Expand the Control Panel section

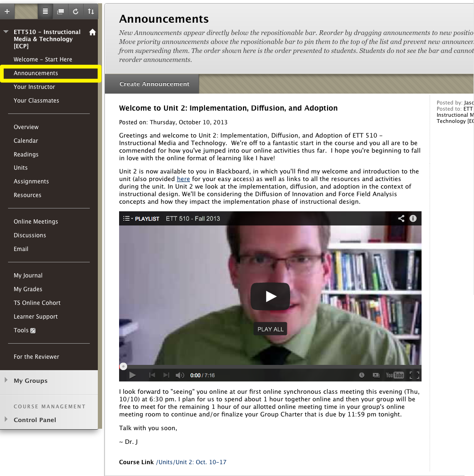click(6, 419)
